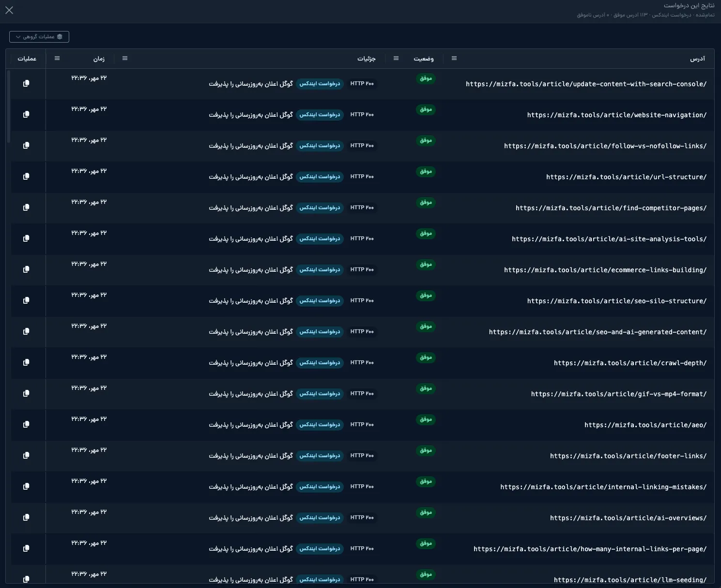Image resolution: width=721 pixels, height=588 pixels.
Task: Click the timestamp in the seo-silo-structure row
Action: click(89, 295)
